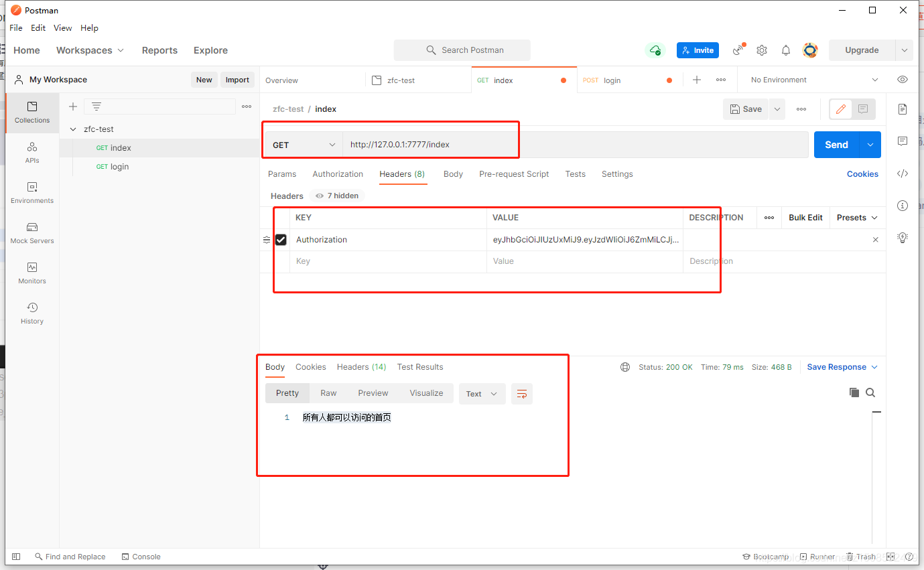This screenshot has width=924, height=570.
Task: Switch to the Authorization tab
Action: tap(338, 174)
